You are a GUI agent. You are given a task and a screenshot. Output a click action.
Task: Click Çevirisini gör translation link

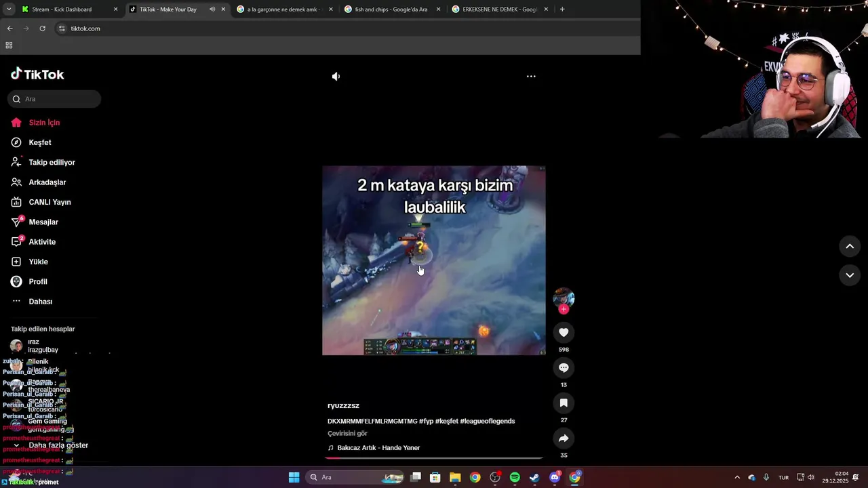(x=347, y=434)
